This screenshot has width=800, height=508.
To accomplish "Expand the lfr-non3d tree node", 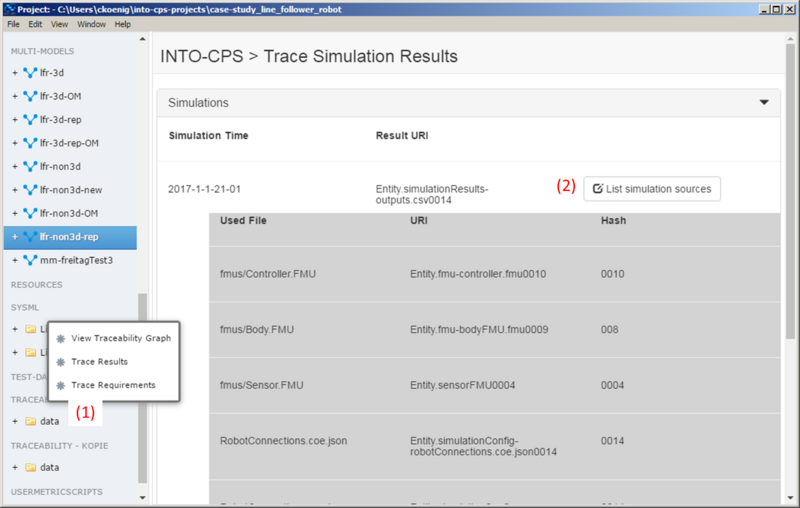I will coord(14,166).
